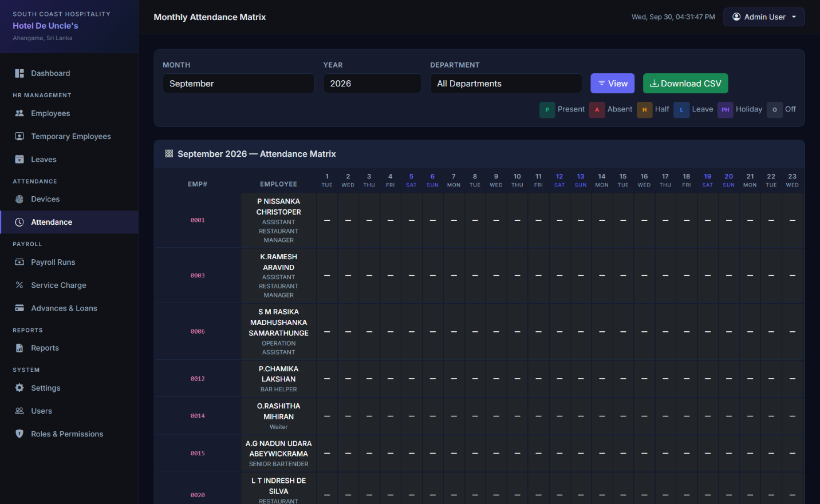The width and height of the screenshot is (820, 504).
Task: Open the Year dropdown showing 2026
Action: tap(372, 84)
